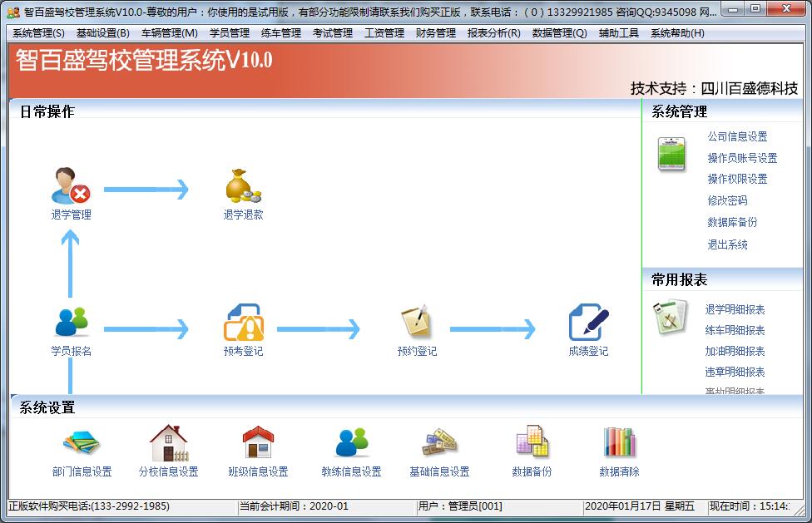Click the 公司信息设置 link
Viewport: 812px width, 523px height.
point(737,136)
